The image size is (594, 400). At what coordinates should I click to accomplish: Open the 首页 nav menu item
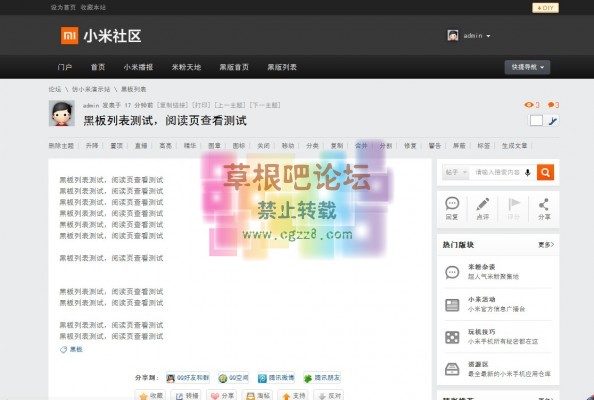tap(98, 67)
